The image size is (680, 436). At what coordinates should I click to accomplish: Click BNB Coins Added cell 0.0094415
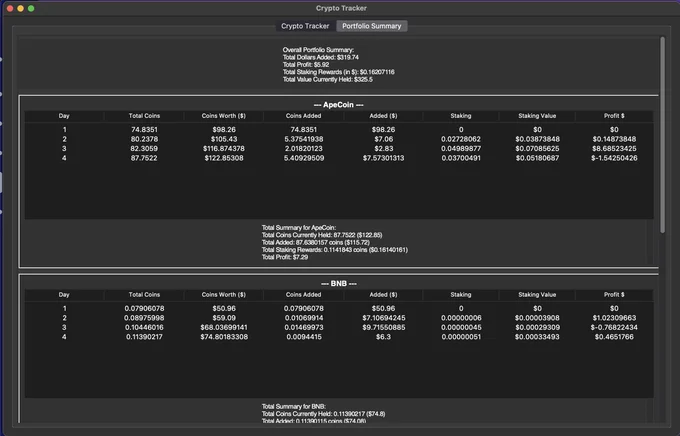pyautogui.click(x=304, y=337)
